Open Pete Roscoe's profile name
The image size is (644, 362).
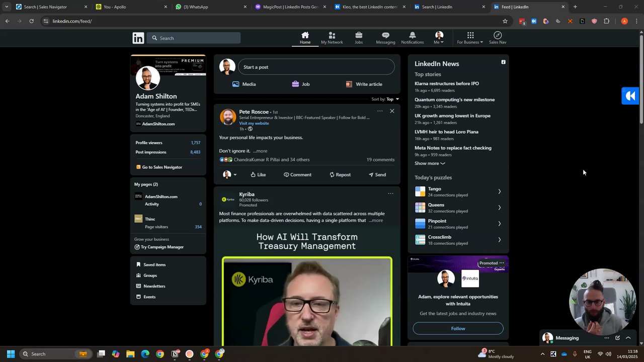click(x=254, y=112)
